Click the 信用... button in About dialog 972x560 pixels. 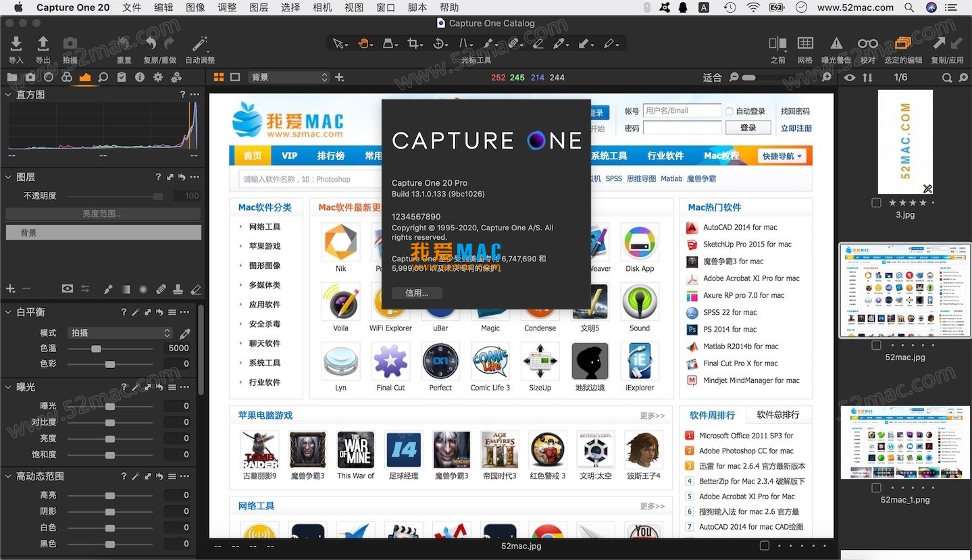coord(417,293)
